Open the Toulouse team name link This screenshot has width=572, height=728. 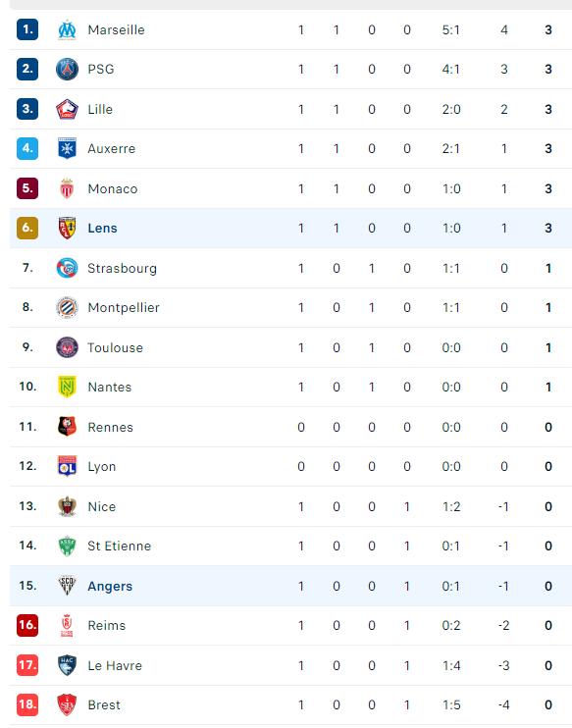coord(115,347)
